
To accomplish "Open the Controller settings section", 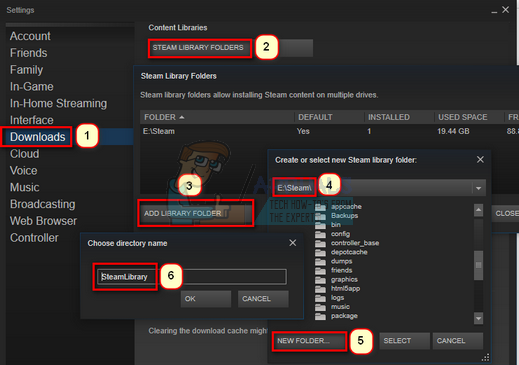I will point(34,238).
